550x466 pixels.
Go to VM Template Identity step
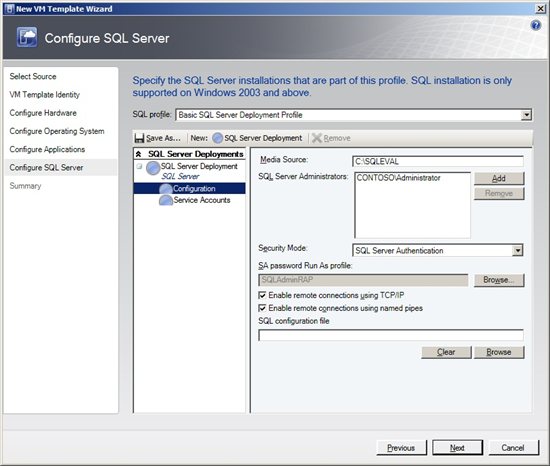coord(45,95)
